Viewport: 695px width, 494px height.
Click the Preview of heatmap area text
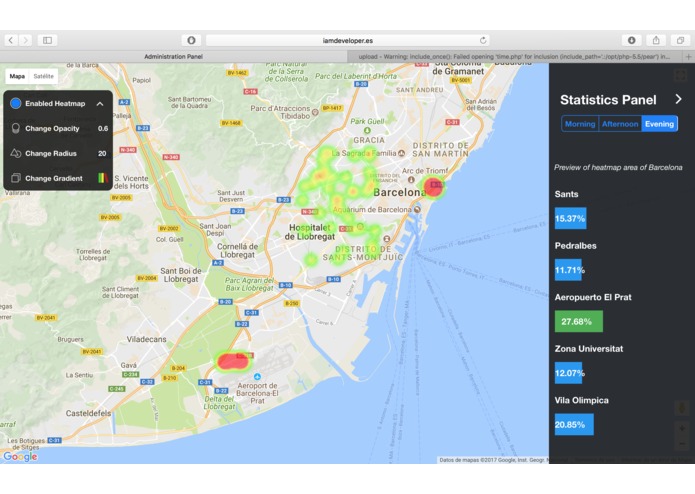coord(618,167)
